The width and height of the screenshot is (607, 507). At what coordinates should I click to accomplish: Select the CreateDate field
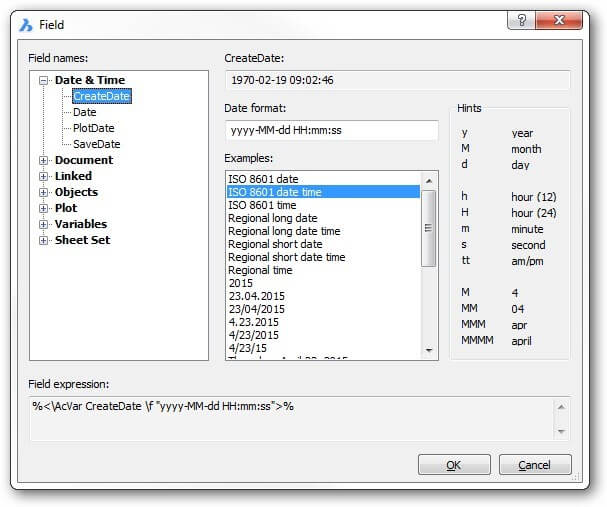pos(102,96)
